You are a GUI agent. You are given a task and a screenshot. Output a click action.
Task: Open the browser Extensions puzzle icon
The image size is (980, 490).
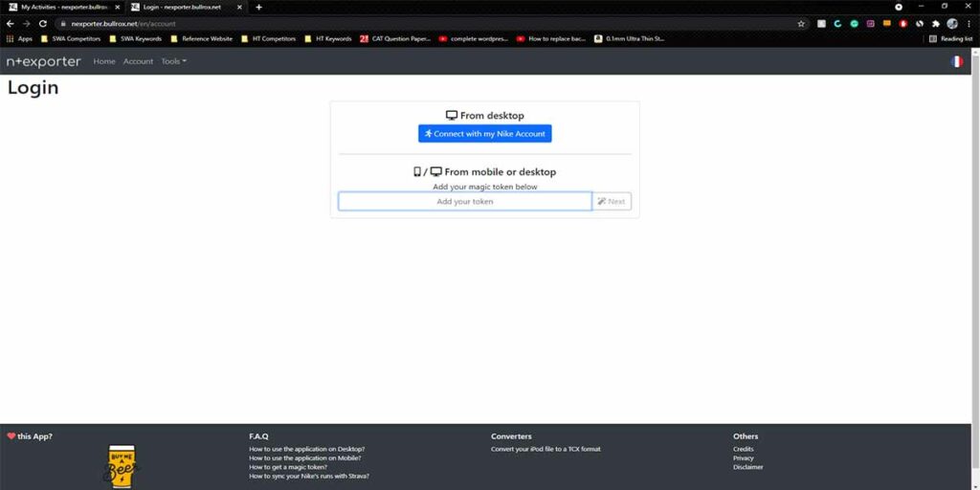[x=935, y=23]
